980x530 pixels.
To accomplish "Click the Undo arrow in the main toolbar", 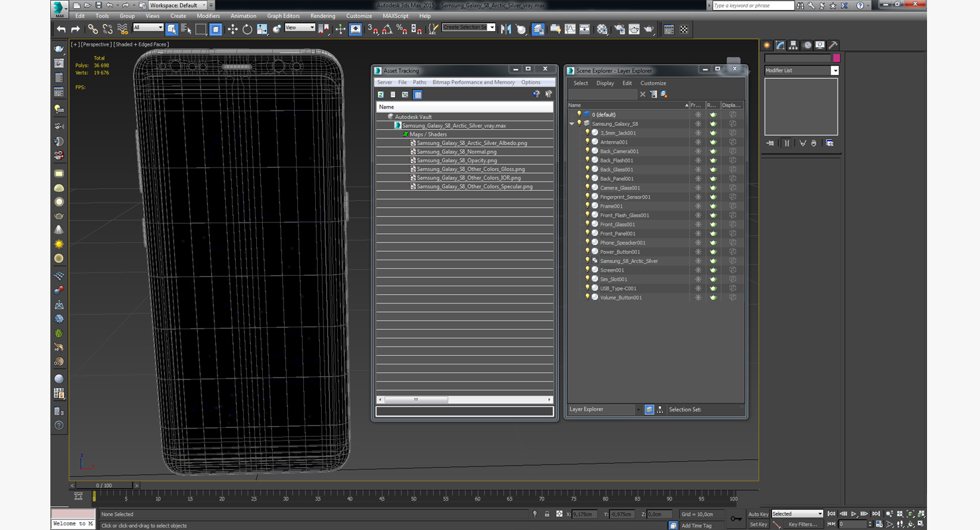I will click(62, 29).
